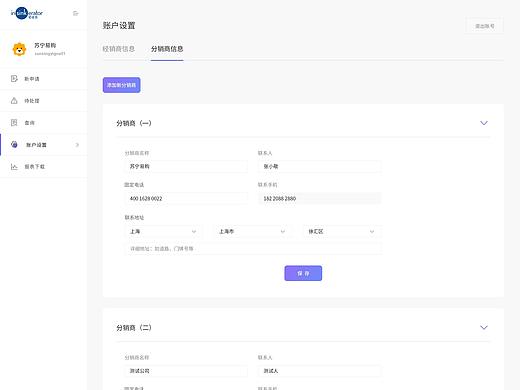Collapse the sidebar with the menu-fold icon
Viewport: 520px width, 390px height.
click(x=76, y=13)
